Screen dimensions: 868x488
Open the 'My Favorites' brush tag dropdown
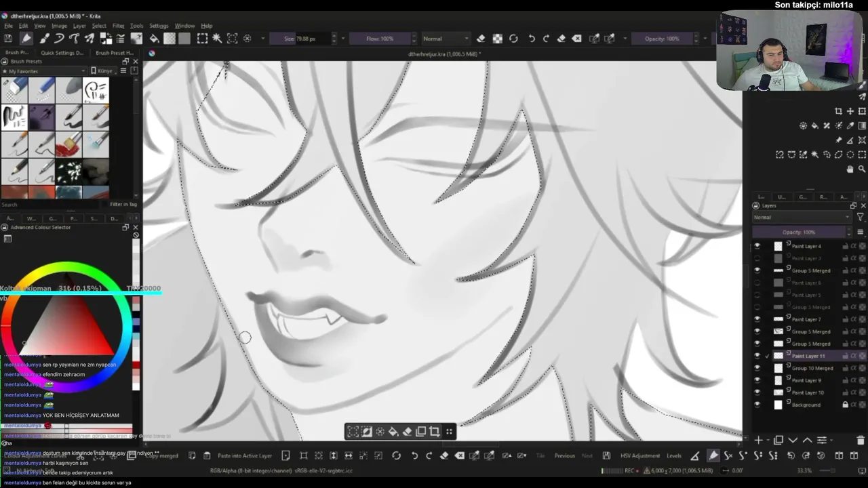(46, 71)
